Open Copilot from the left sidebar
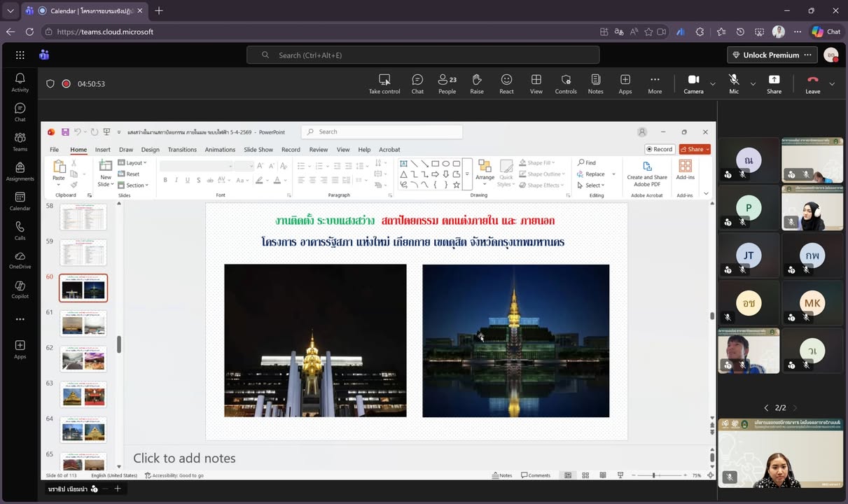Viewport: 848px width, 504px height. tap(20, 290)
